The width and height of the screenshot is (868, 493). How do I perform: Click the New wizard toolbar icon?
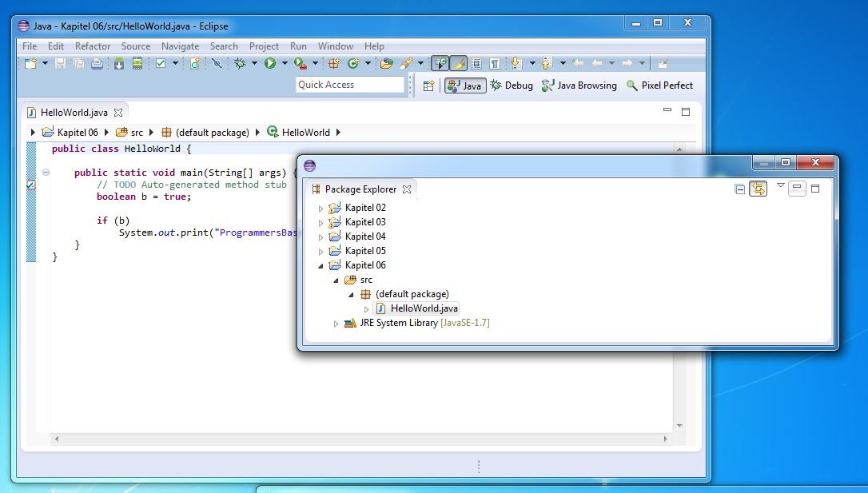[30, 64]
